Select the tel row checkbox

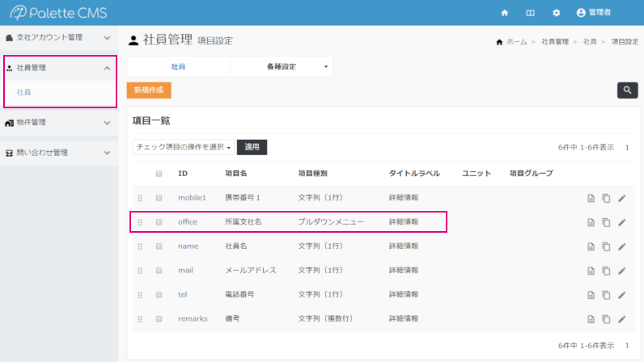coord(159,295)
